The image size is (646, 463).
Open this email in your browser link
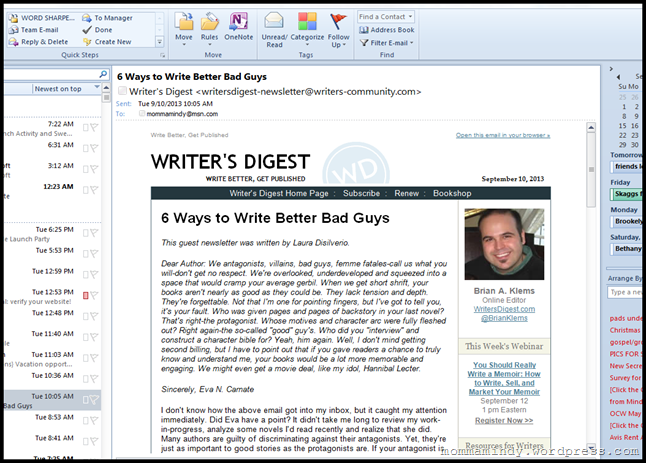coord(503,135)
